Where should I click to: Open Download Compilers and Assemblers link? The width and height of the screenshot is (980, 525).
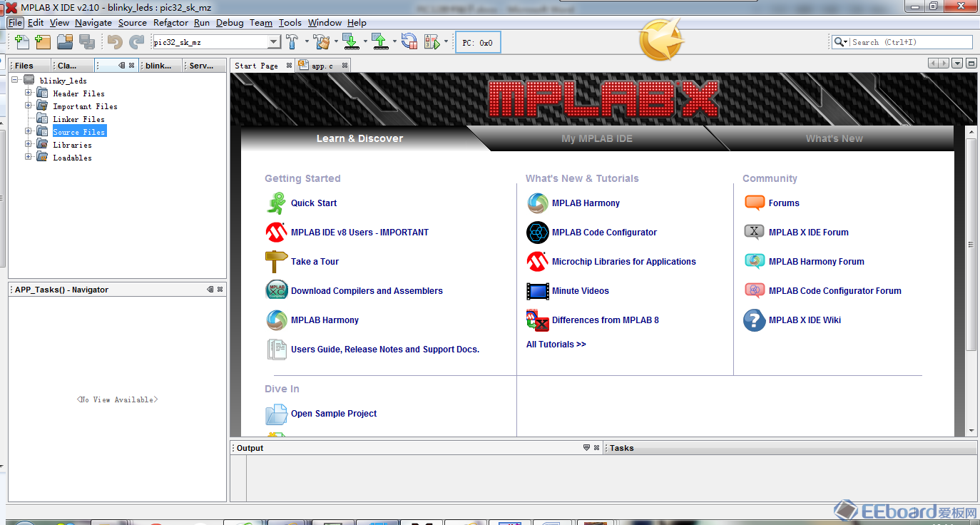tap(367, 291)
